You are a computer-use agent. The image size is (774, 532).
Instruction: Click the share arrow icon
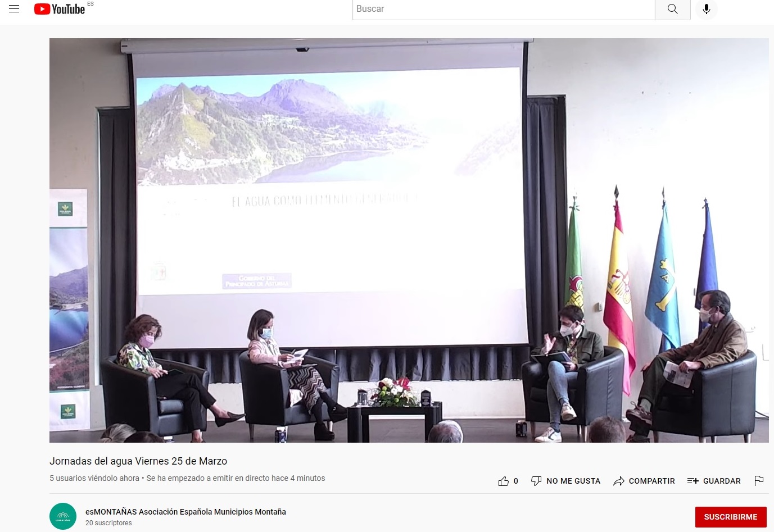(619, 481)
